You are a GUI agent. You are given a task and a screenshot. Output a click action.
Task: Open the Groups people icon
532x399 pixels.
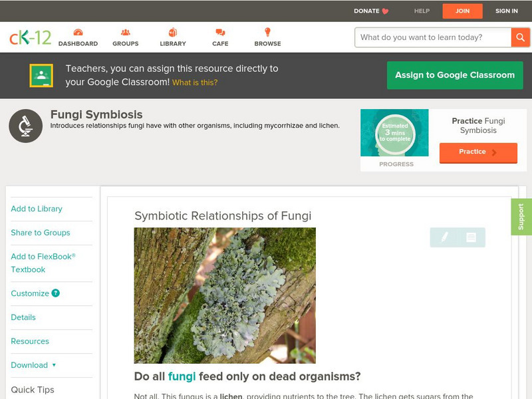click(126, 32)
